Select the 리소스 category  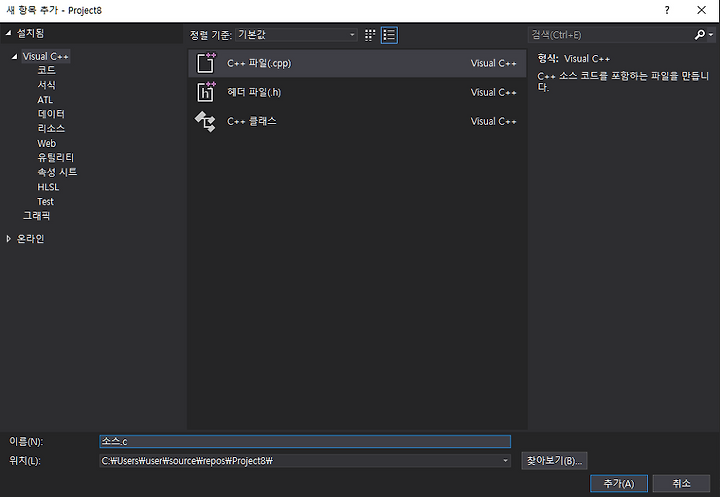coord(51,129)
